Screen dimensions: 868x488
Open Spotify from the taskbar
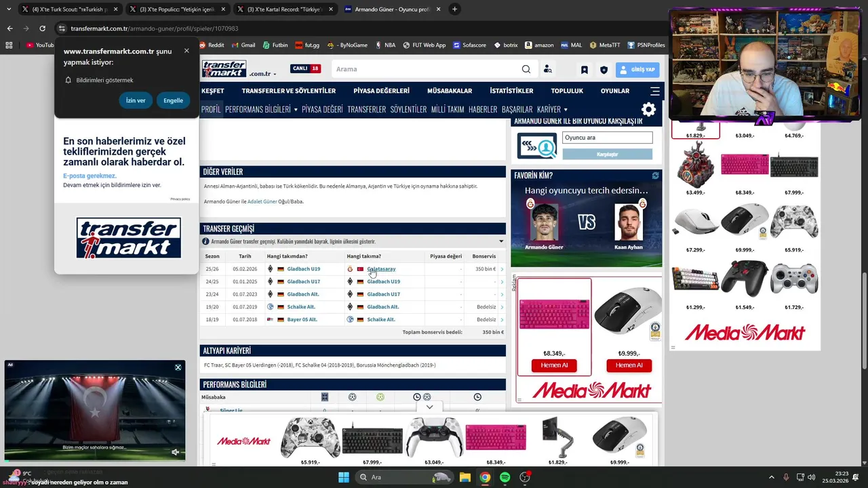(505, 477)
